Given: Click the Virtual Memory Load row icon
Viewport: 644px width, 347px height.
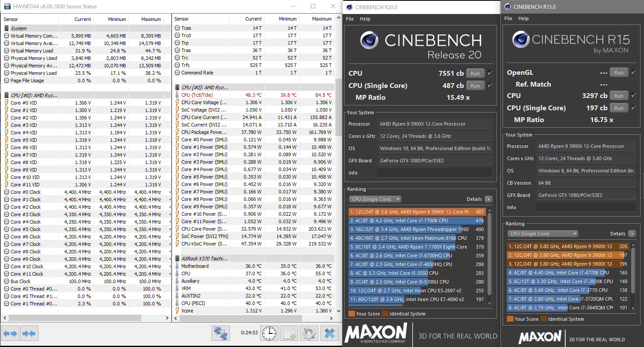Looking at the screenshot, I should 6,51.
